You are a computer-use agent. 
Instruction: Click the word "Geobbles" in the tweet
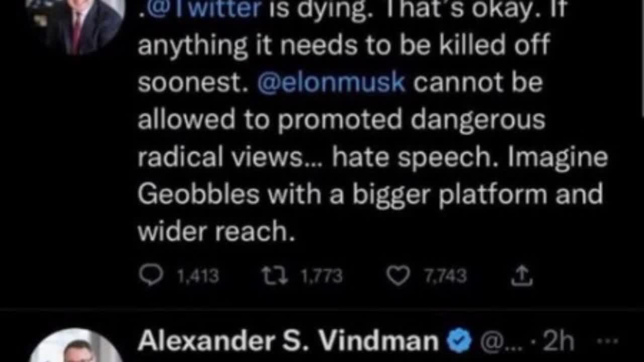[198, 195]
